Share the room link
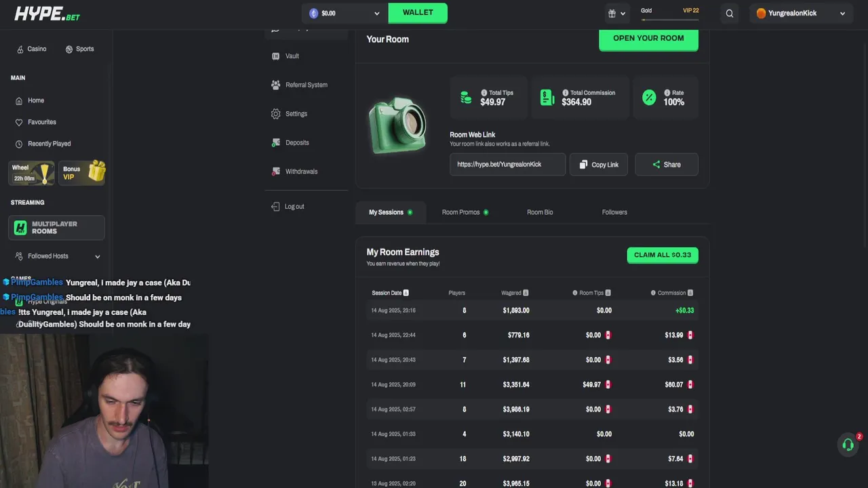Screen dimensions: 868x488 click(x=667, y=165)
